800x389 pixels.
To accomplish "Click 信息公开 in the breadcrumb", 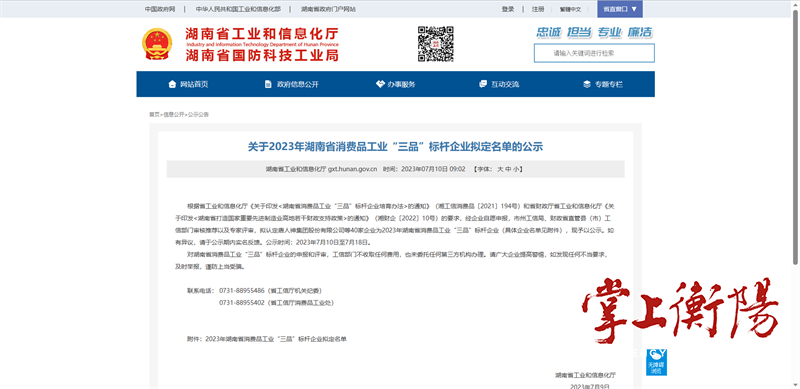I will pyautogui.click(x=173, y=114).
